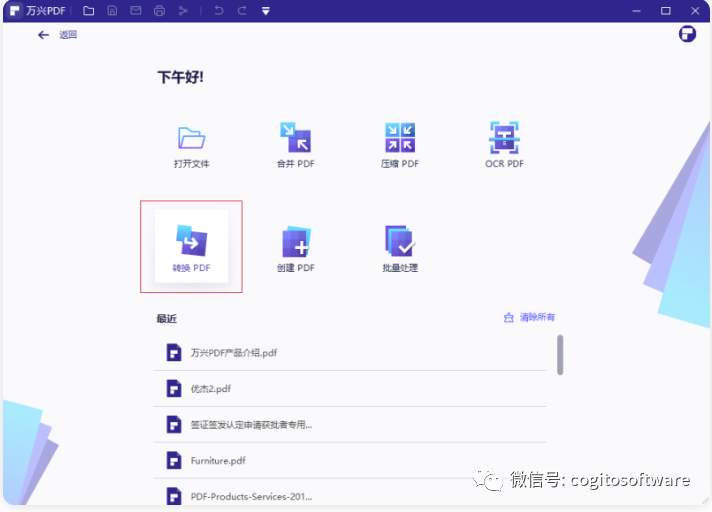Open the 批量处理 tool
Screen dimensions: 712x512
pos(400,249)
